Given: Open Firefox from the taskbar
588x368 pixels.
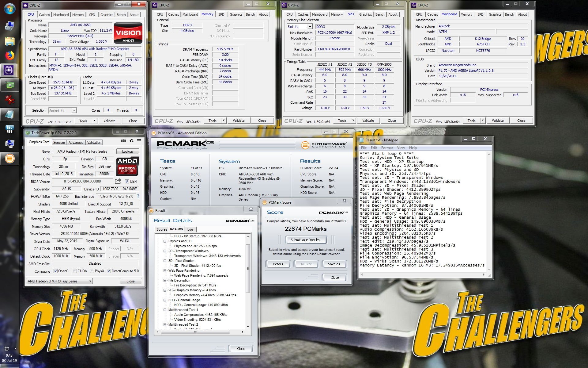Looking at the screenshot, I should tap(9, 56).
